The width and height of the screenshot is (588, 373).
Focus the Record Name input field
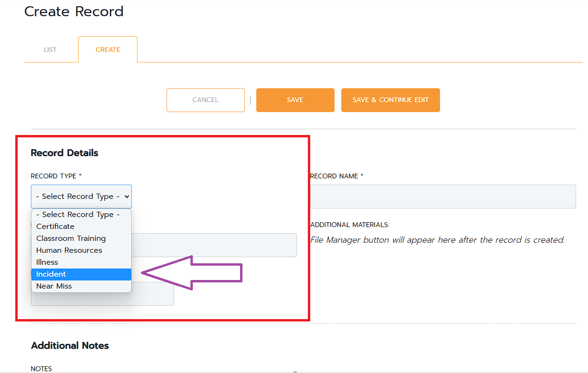443,197
